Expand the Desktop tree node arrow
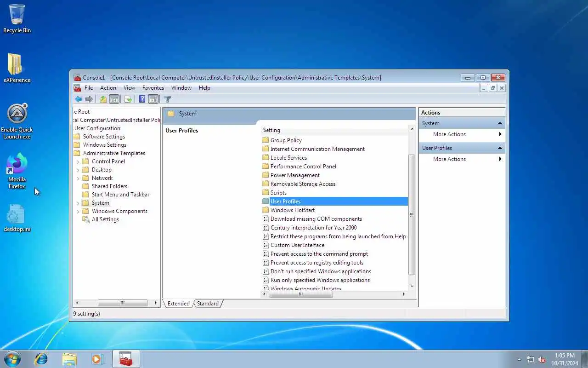The height and width of the screenshot is (368, 588). tap(78, 170)
